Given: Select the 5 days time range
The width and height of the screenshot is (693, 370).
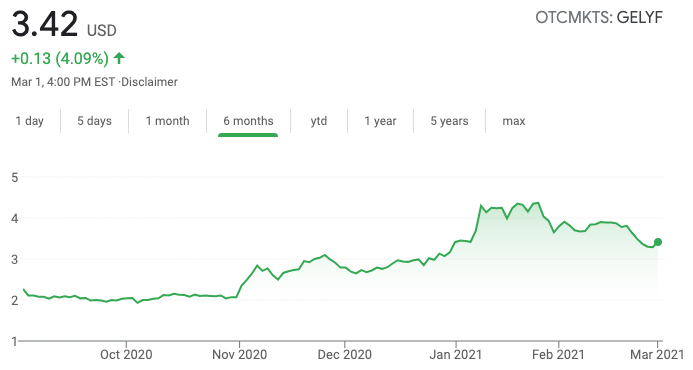Looking at the screenshot, I should click(x=94, y=121).
